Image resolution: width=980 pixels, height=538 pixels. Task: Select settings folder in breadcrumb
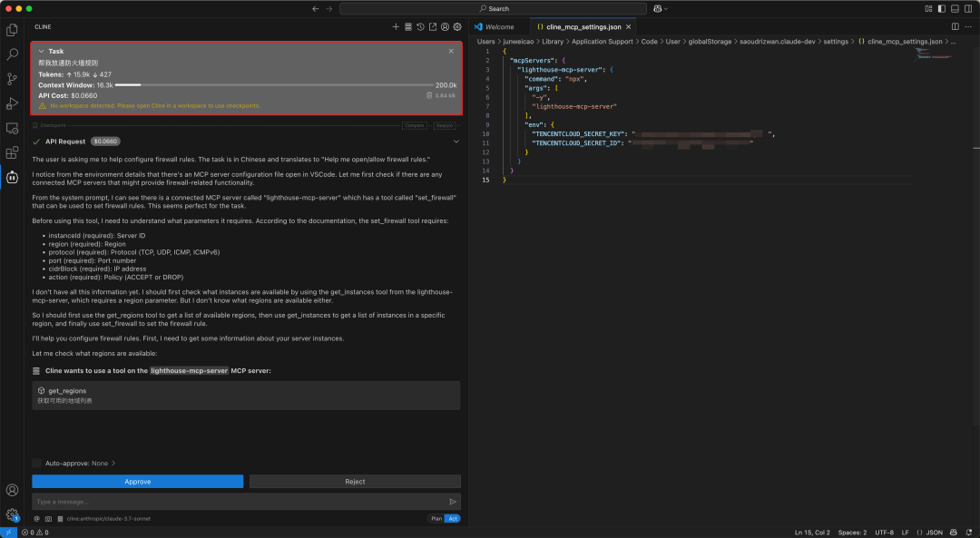tap(836, 42)
